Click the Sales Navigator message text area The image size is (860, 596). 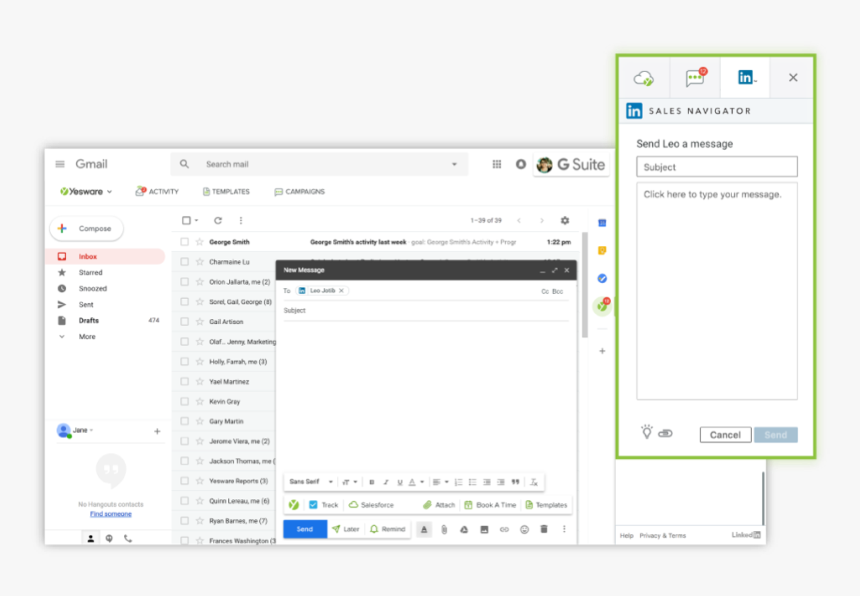tap(717, 291)
